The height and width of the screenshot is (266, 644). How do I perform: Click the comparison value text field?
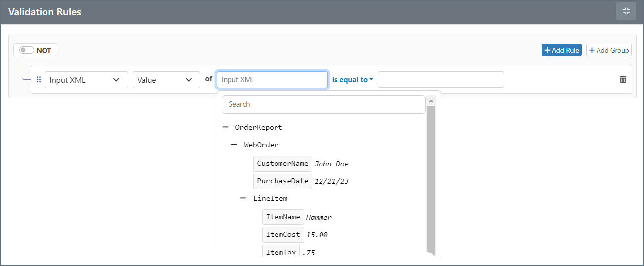pos(440,80)
